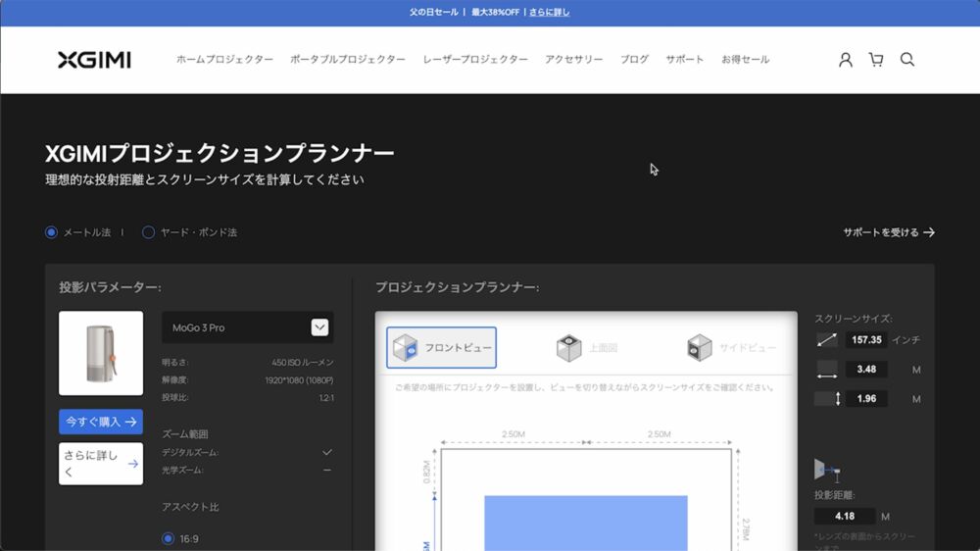
Task: Click the MoGo 3 Pro product thumbnail
Action: pyautogui.click(x=101, y=353)
